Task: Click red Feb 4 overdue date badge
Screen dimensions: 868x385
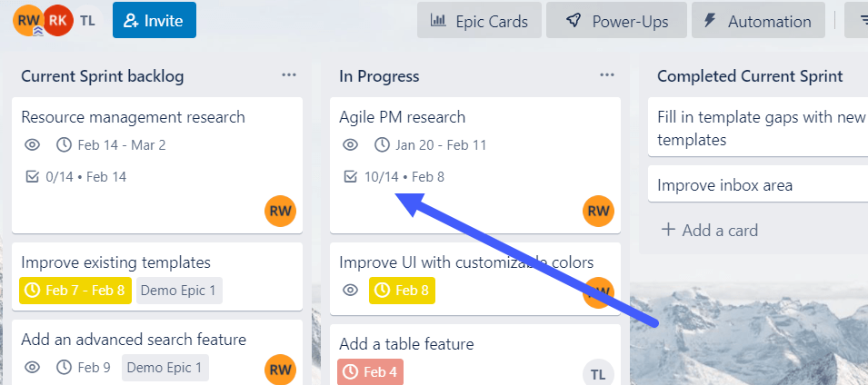Action: click(x=370, y=372)
